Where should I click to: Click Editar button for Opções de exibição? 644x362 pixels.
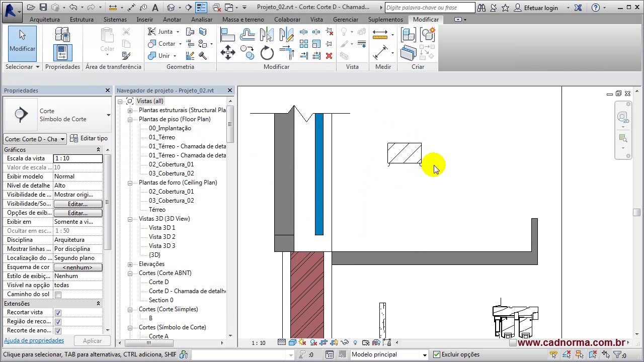pyautogui.click(x=77, y=213)
